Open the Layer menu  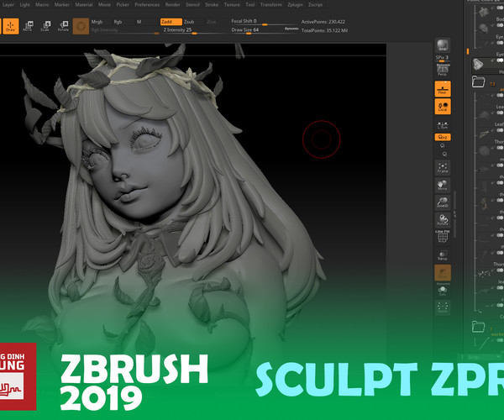pos(8,5)
